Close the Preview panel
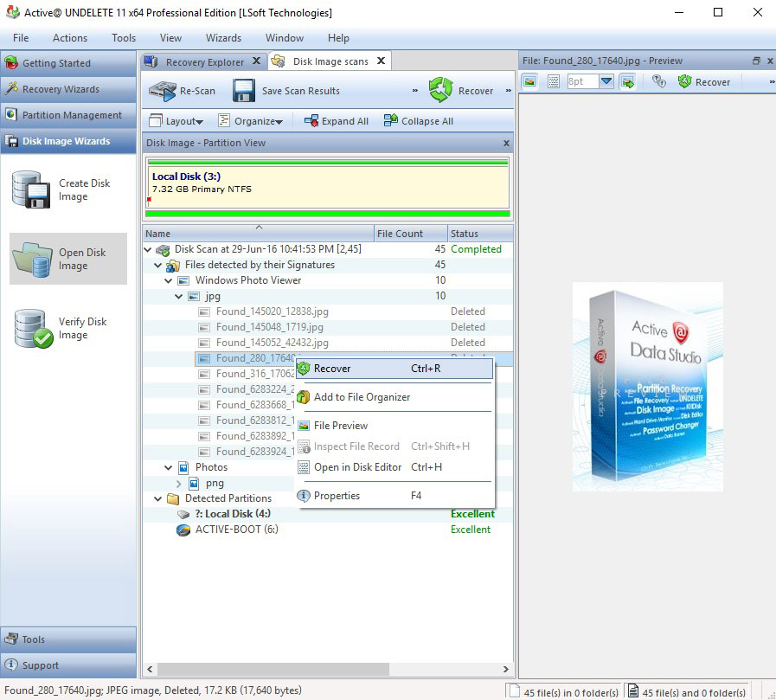 click(770, 61)
